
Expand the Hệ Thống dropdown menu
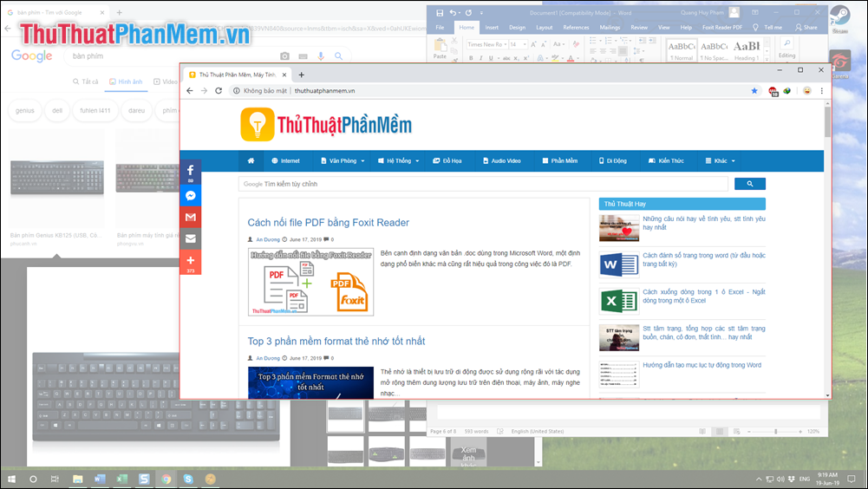[x=402, y=160]
